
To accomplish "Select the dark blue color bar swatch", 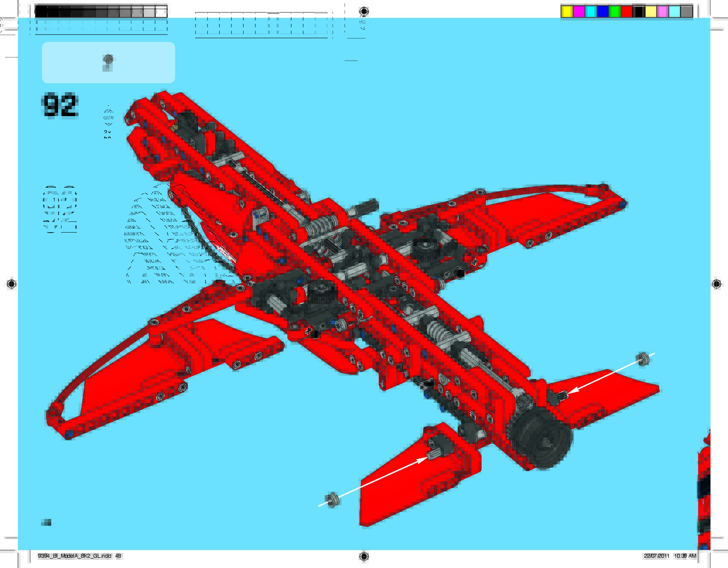I will coord(602,12).
